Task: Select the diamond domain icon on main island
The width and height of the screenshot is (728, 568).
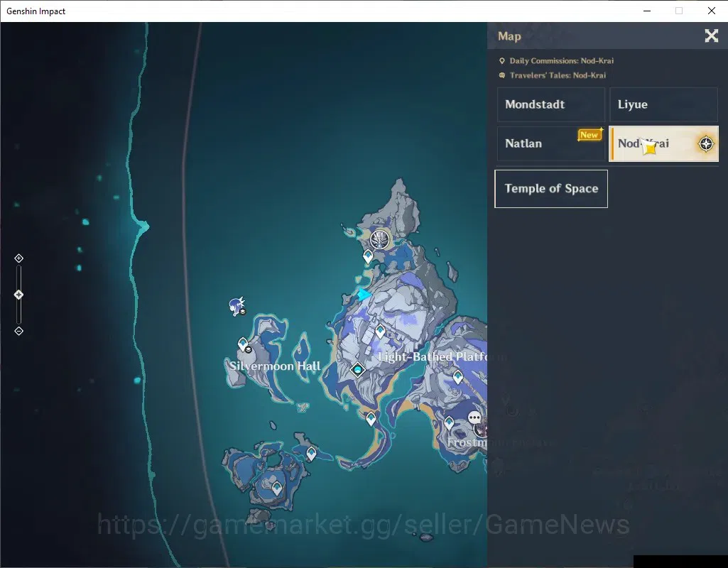Action: point(357,370)
